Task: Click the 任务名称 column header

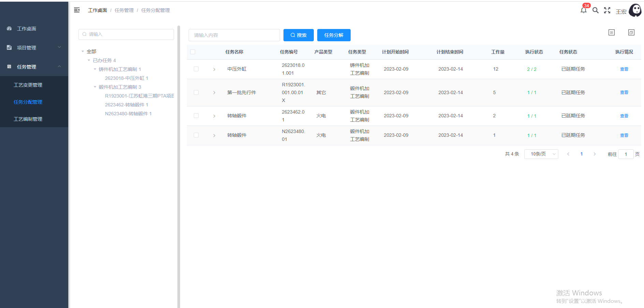Action: tap(234, 52)
